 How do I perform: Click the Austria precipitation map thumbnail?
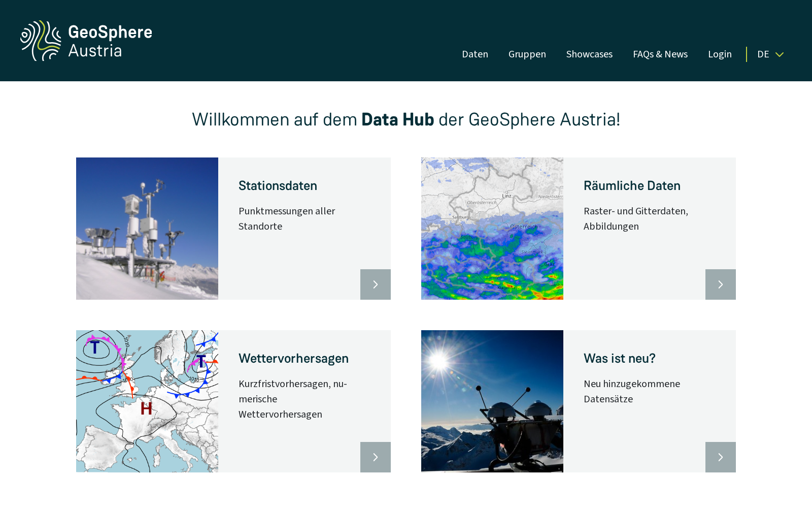(492, 229)
